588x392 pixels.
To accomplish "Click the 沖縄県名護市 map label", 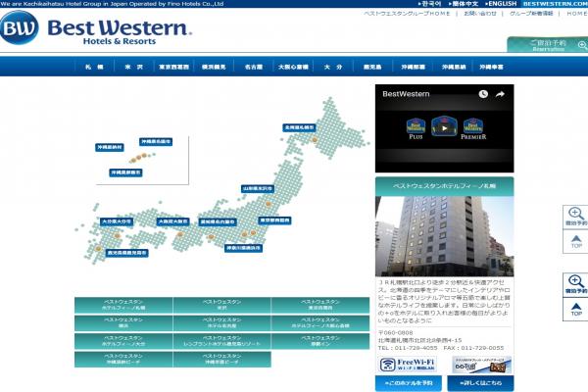I will (x=156, y=142).
